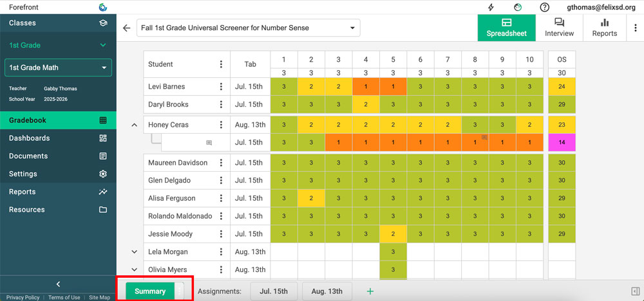Toggle the side panel icon at bottom right
Image resolution: width=644 pixels, height=301 pixels.
coord(635,291)
